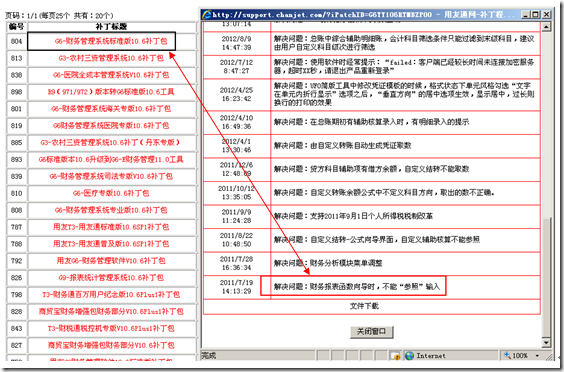Click the fix note 由自定义转账自动生成凭证取数
Image resolution: width=564 pixels, height=372 pixels.
(342, 145)
